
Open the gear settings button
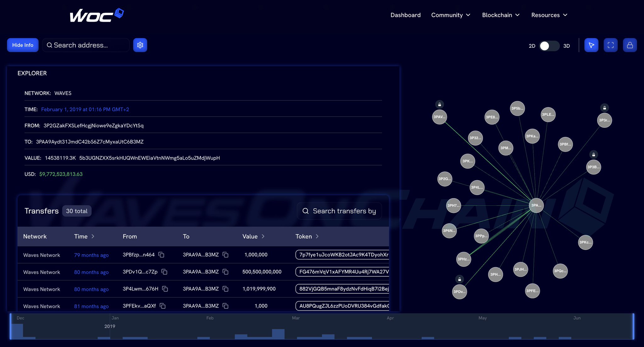point(140,45)
